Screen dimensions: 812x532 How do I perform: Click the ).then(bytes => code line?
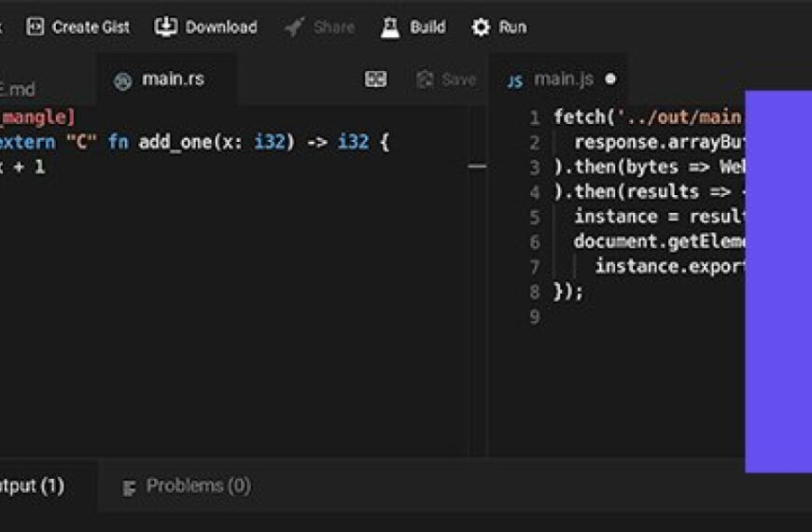[649, 167]
